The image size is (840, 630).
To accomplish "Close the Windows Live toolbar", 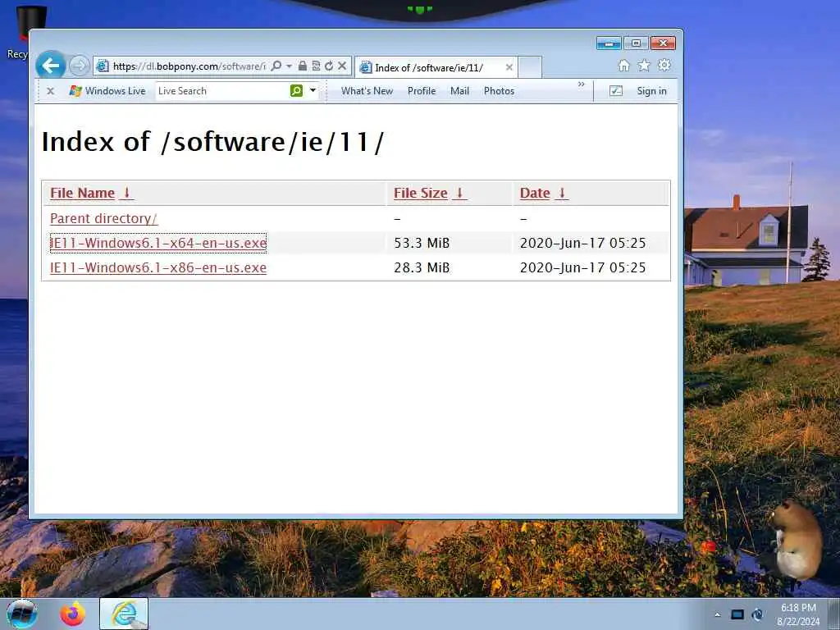I will (50, 91).
